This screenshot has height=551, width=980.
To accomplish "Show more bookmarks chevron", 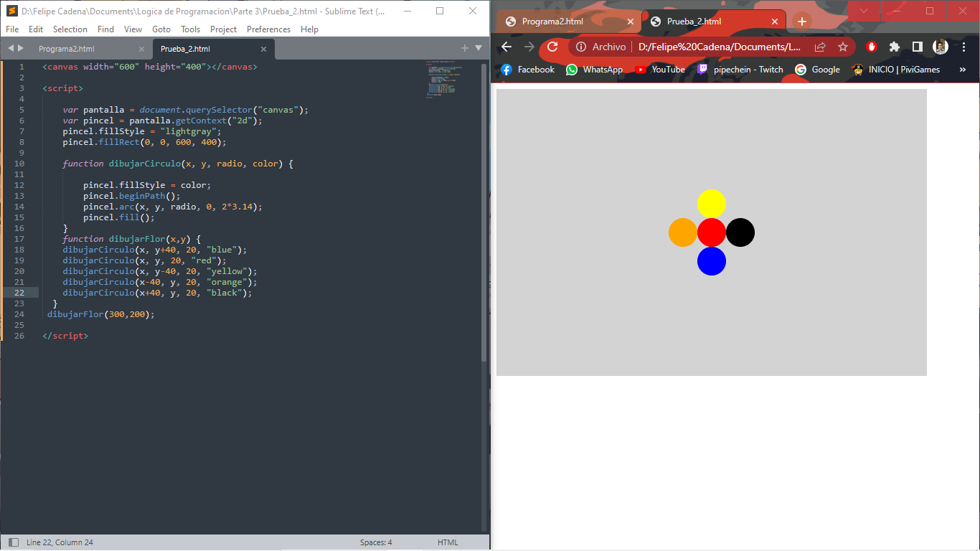I will (963, 70).
